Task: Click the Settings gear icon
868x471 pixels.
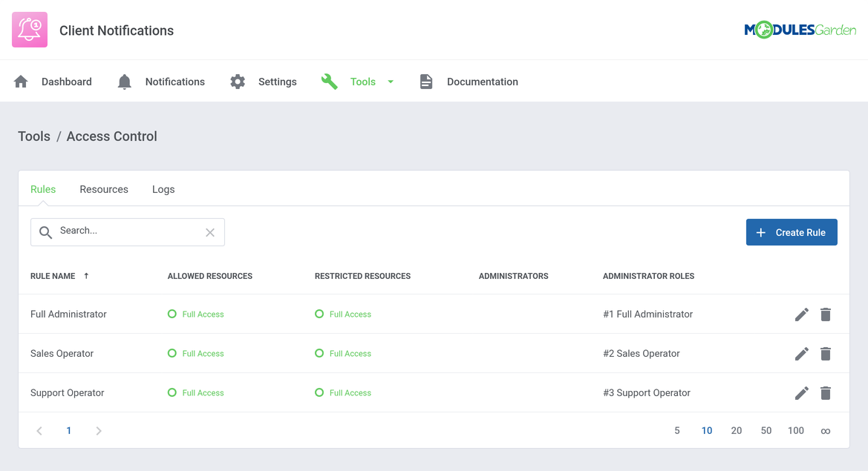Action: [x=238, y=82]
